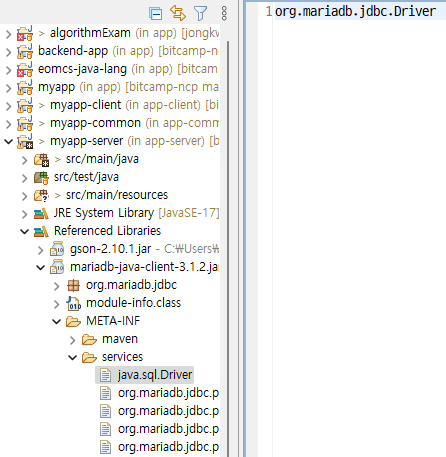Click the backend-app project icon
This screenshot has width=446, height=457.
[25, 51]
